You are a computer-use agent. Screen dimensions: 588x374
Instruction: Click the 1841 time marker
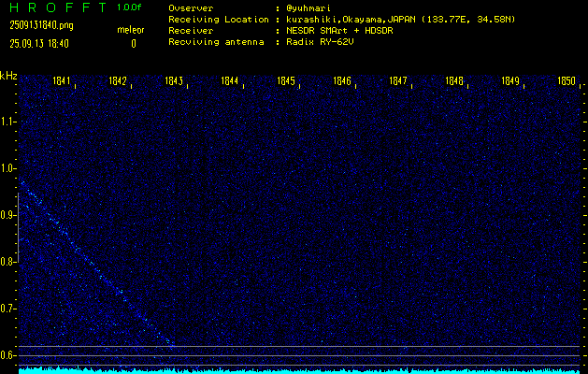coord(62,80)
